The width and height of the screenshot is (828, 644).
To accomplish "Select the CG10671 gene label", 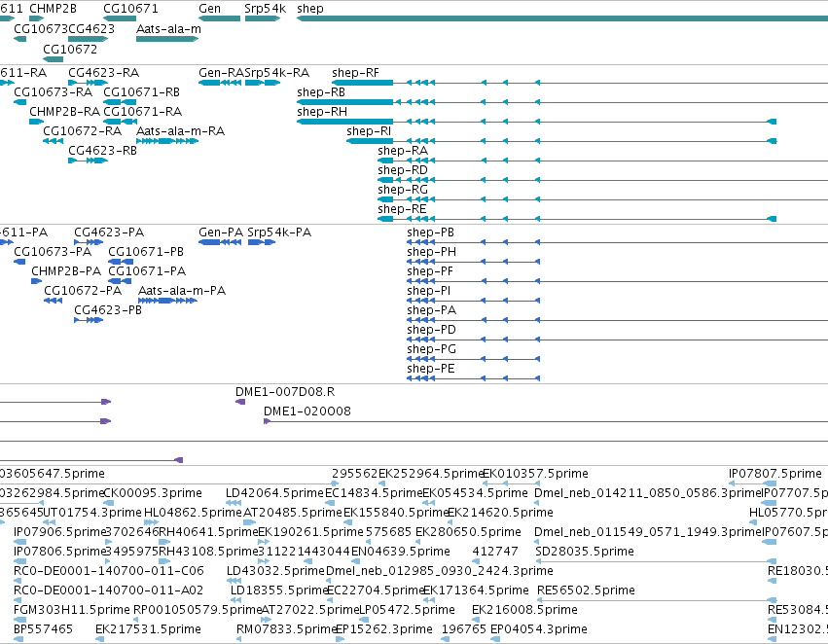I will [x=130, y=9].
